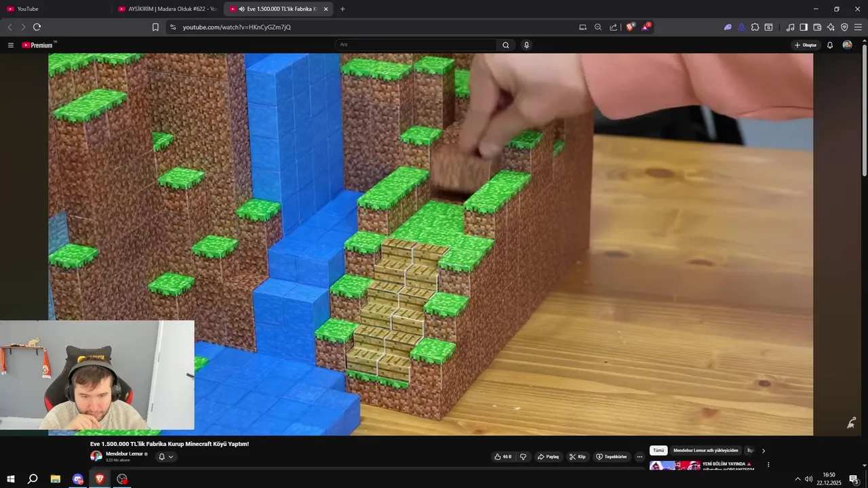Viewport: 868px width, 488px height.
Task: Dislike the video
Action: (523, 457)
